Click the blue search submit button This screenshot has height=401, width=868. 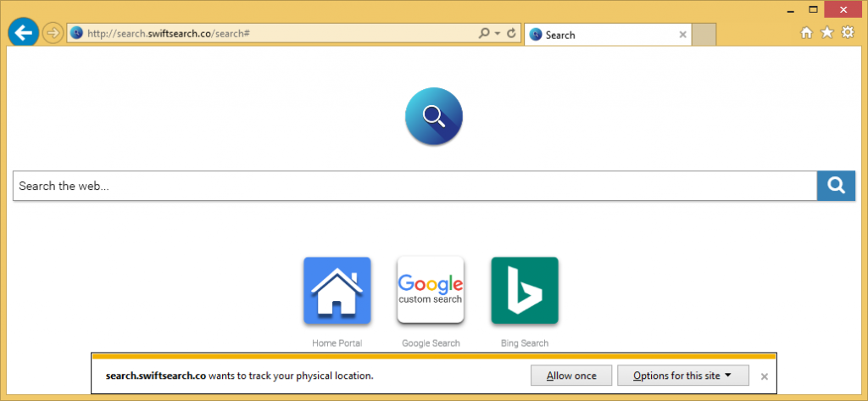pos(836,186)
